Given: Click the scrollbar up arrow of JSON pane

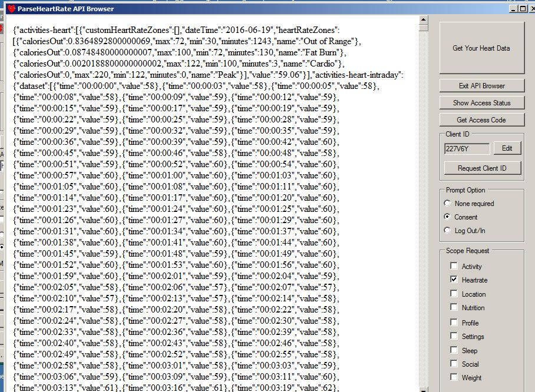Looking at the screenshot, I should coord(424,20).
